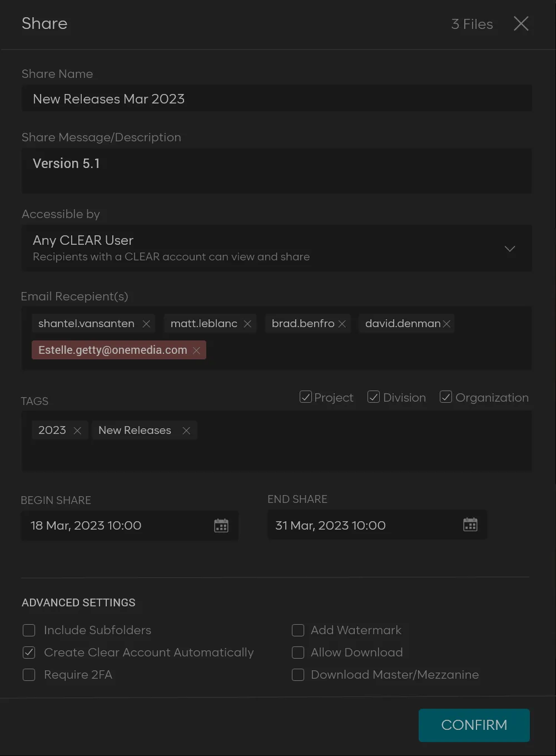The width and height of the screenshot is (556, 756).
Task: Remove david.denman recipient chip
Action: tap(446, 324)
